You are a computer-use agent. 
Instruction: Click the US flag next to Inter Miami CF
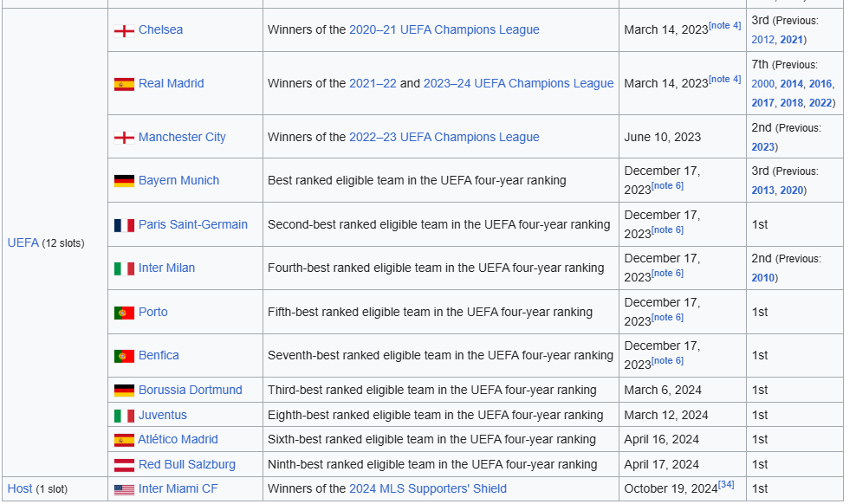[x=124, y=489]
